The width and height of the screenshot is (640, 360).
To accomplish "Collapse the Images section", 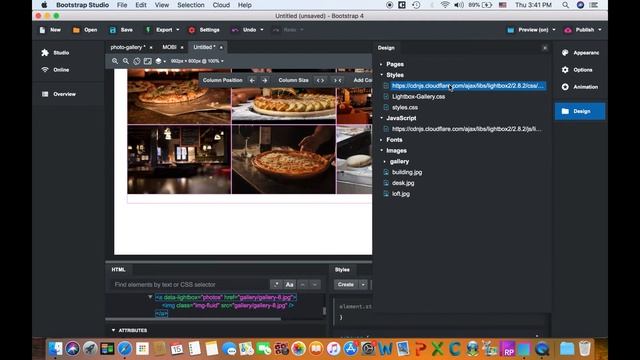I will pyautogui.click(x=381, y=151).
